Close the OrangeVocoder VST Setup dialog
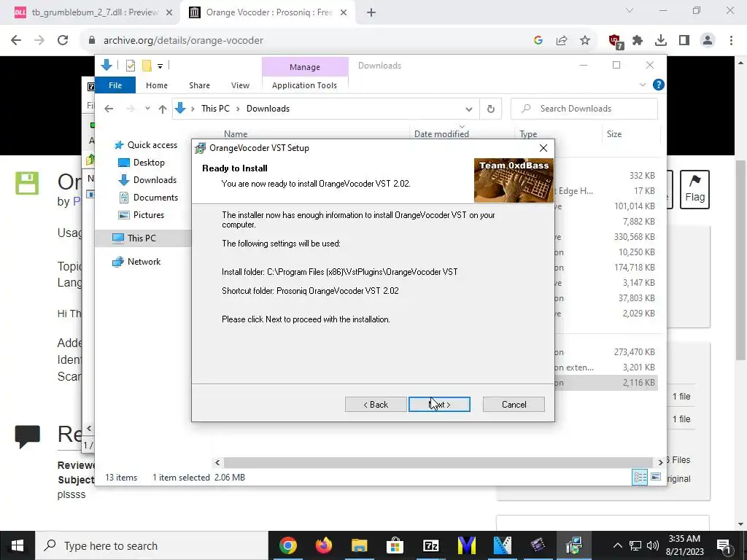This screenshot has height=560, width=747. tap(543, 148)
